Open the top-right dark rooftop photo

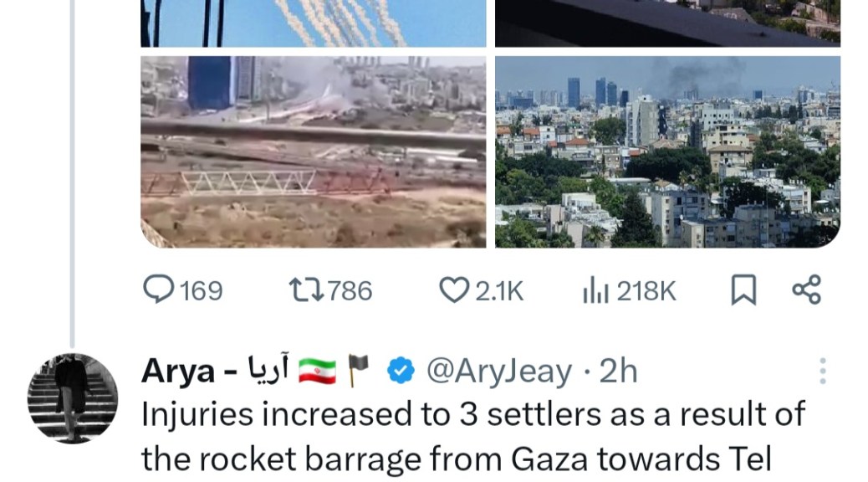[x=667, y=23]
